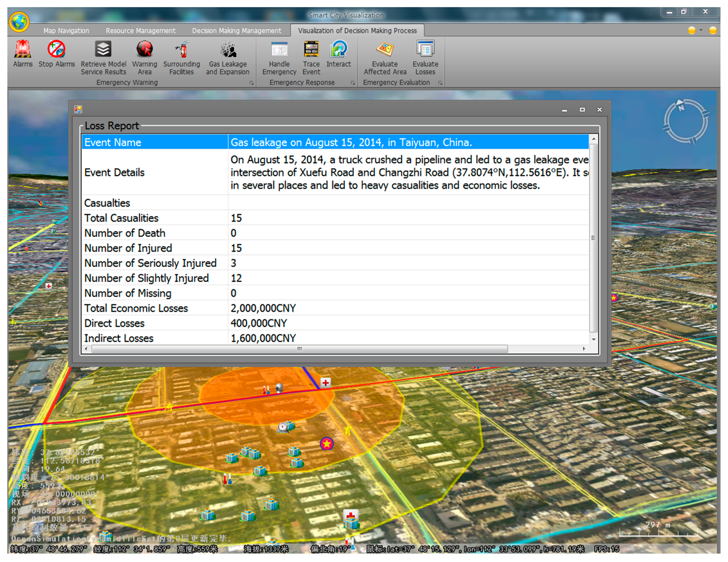The height and width of the screenshot is (562, 728).
Task: Open the Decision Making Management tab
Action: [x=237, y=31]
